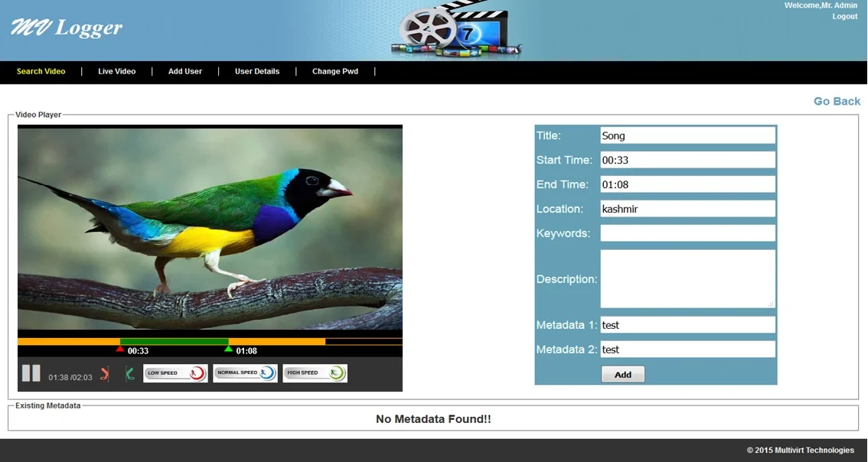Open the Change Pwd page
This screenshot has height=462, width=868.
334,71
